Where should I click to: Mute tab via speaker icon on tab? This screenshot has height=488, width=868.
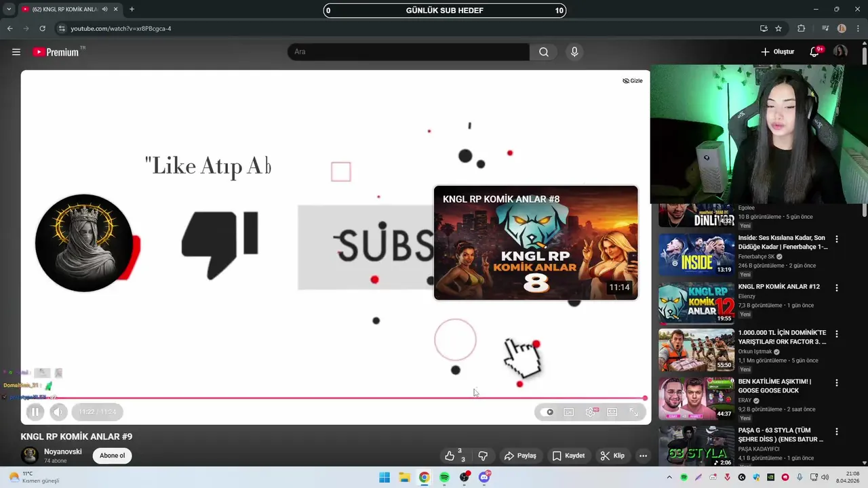click(x=104, y=9)
